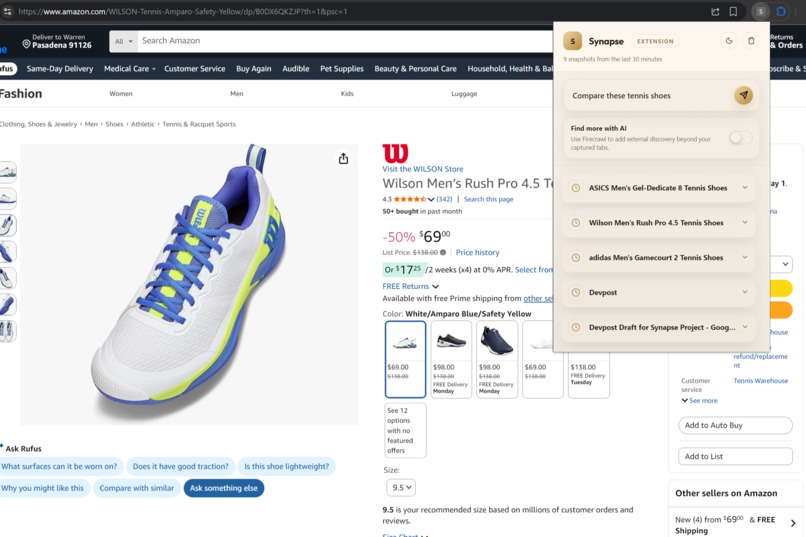Open Audible nav item

click(x=296, y=69)
